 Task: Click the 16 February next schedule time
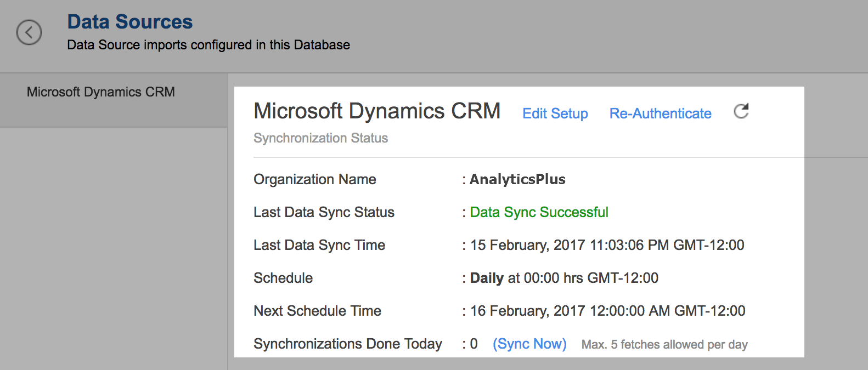[x=607, y=311]
